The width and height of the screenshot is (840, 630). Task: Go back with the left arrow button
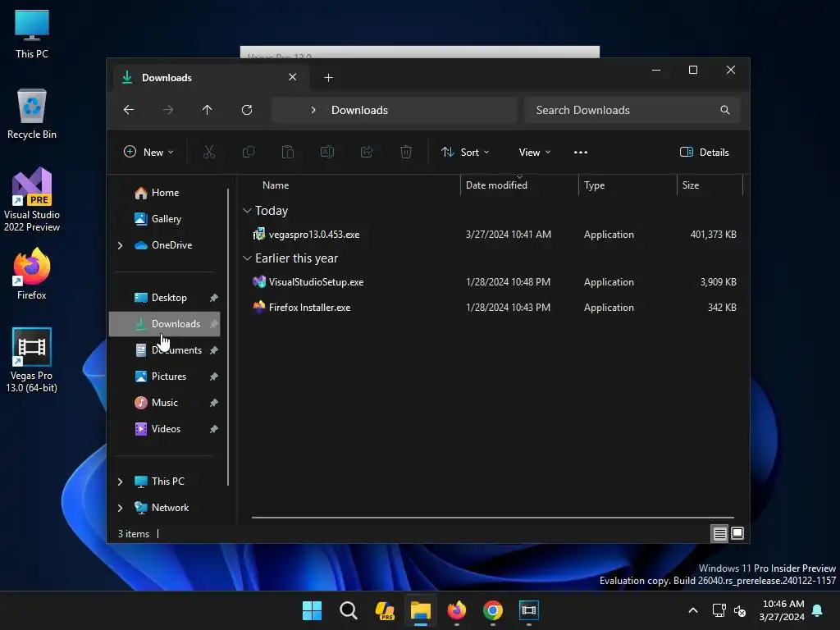point(129,110)
